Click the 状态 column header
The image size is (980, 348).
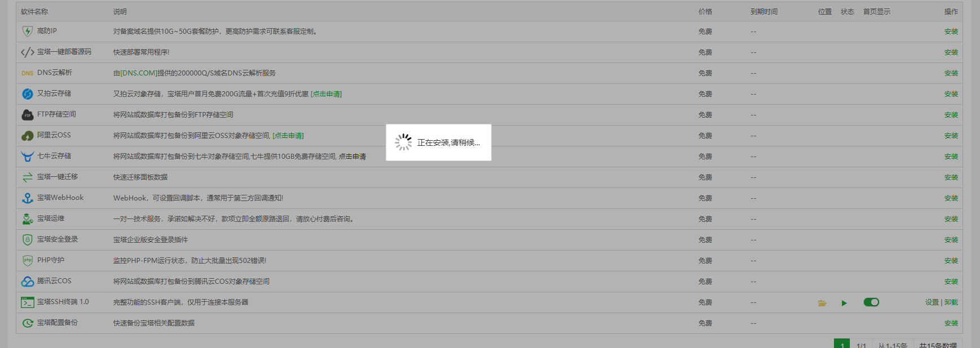847,12
